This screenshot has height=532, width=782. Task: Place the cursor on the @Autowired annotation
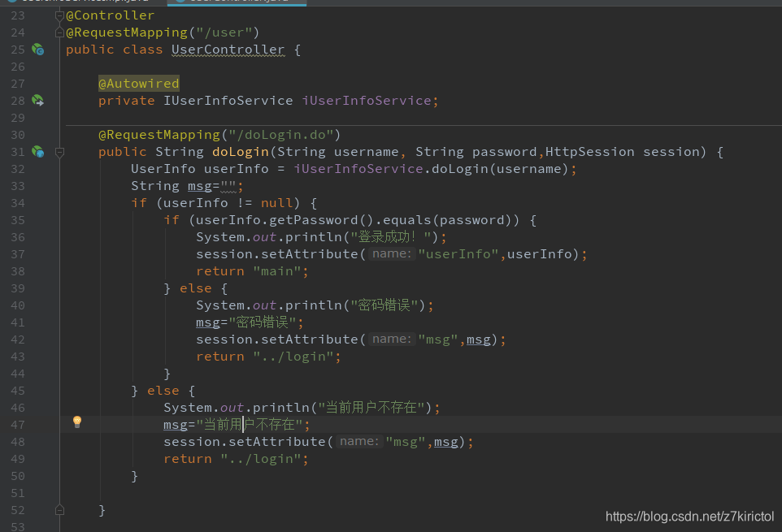[x=139, y=84]
